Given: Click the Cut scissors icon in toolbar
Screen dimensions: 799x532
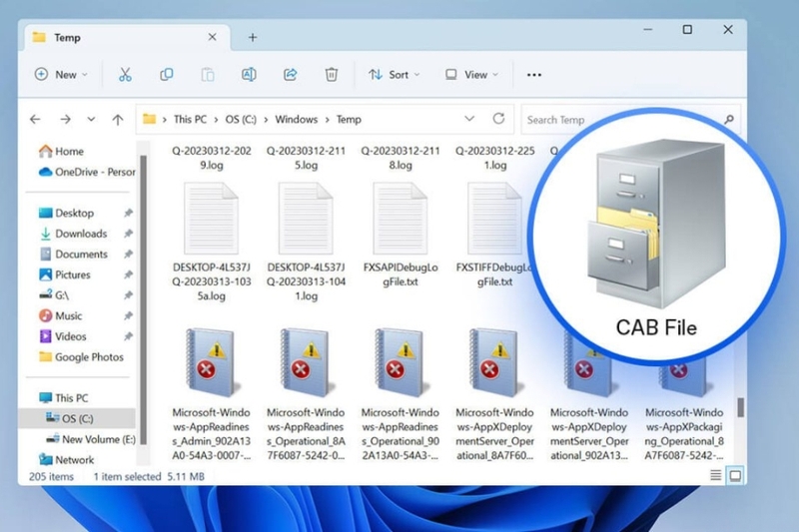Looking at the screenshot, I should (125, 75).
